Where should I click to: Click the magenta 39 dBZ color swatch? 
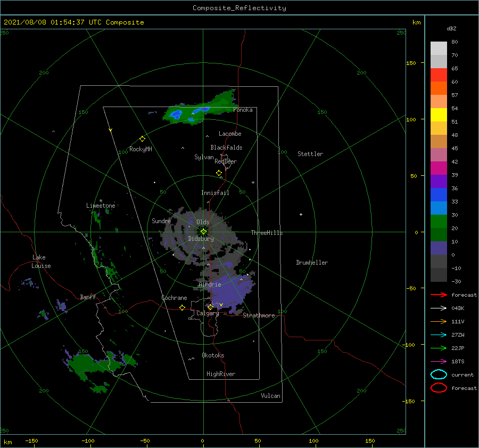[x=439, y=168]
